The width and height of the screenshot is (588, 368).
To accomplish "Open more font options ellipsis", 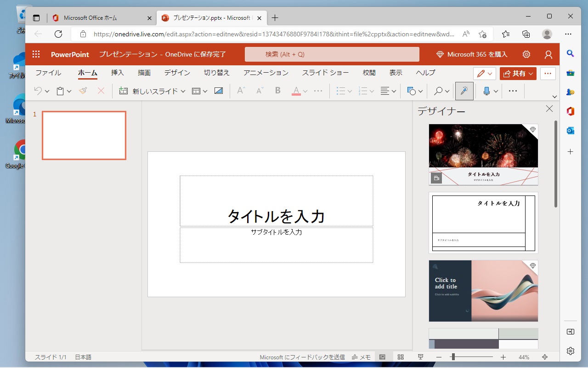I will [318, 91].
